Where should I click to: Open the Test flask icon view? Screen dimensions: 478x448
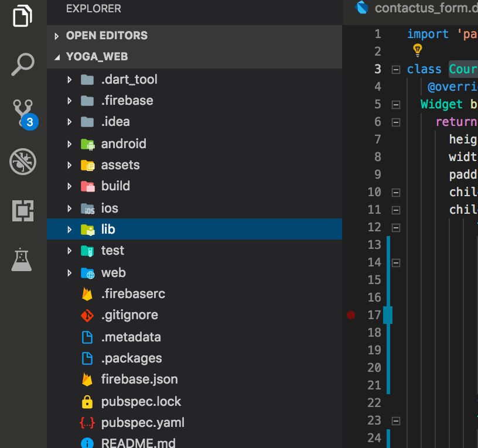pyautogui.click(x=21, y=259)
